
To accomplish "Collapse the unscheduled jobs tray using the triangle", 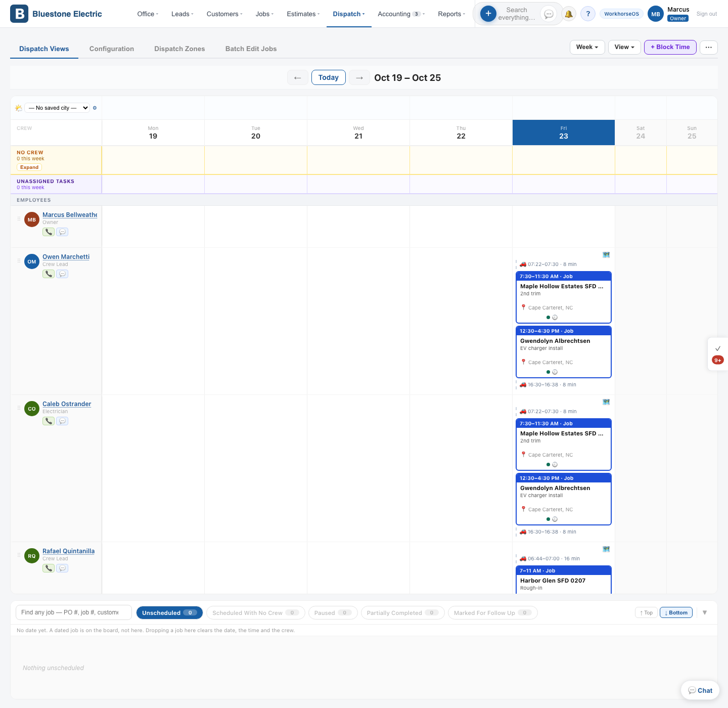I will 705,612.
